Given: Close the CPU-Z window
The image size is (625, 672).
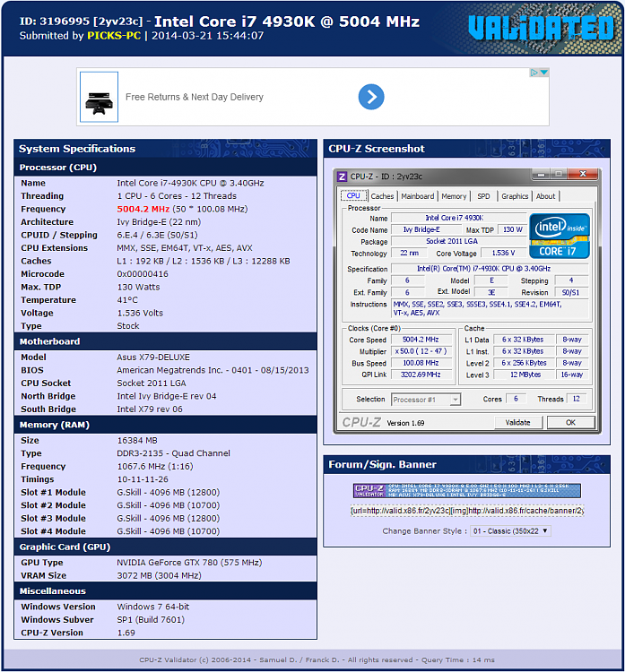Looking at the screenshot, I should tap(583, 174).
